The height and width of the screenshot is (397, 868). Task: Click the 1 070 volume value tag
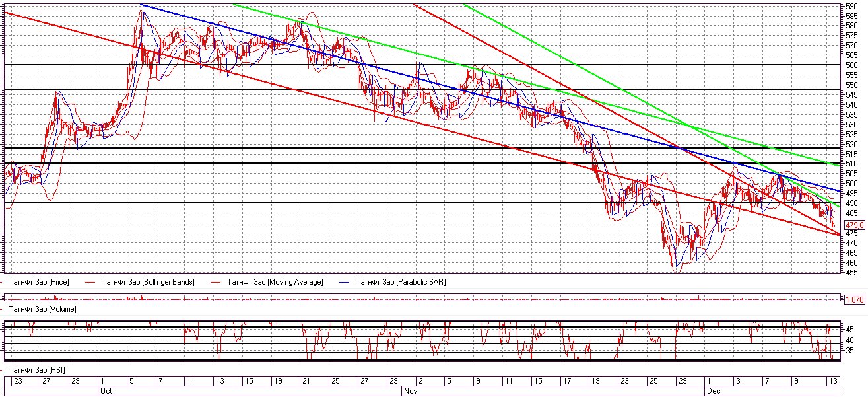[854, 299]
